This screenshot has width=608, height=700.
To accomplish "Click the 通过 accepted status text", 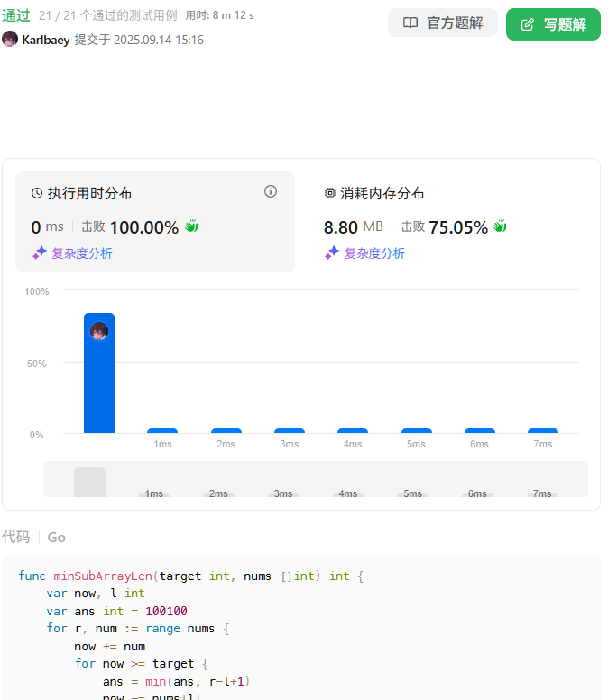I will (16, 15).
